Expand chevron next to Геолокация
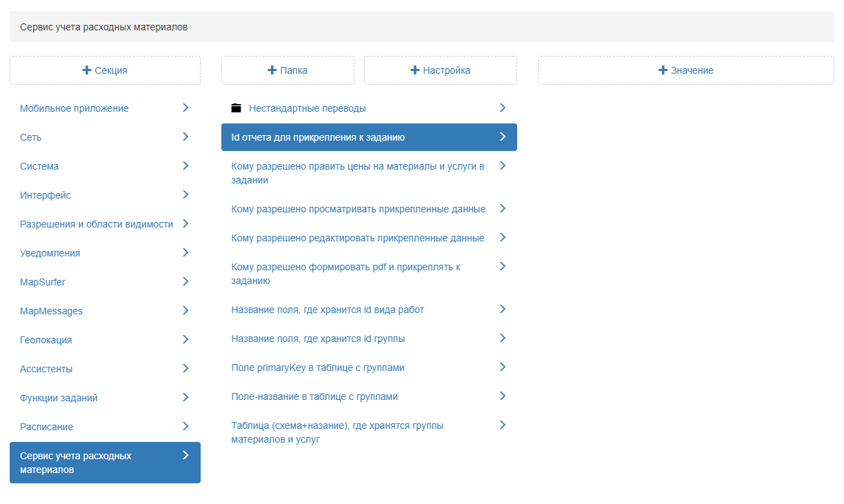The image size is (844, 504). [x=185, y=339]
